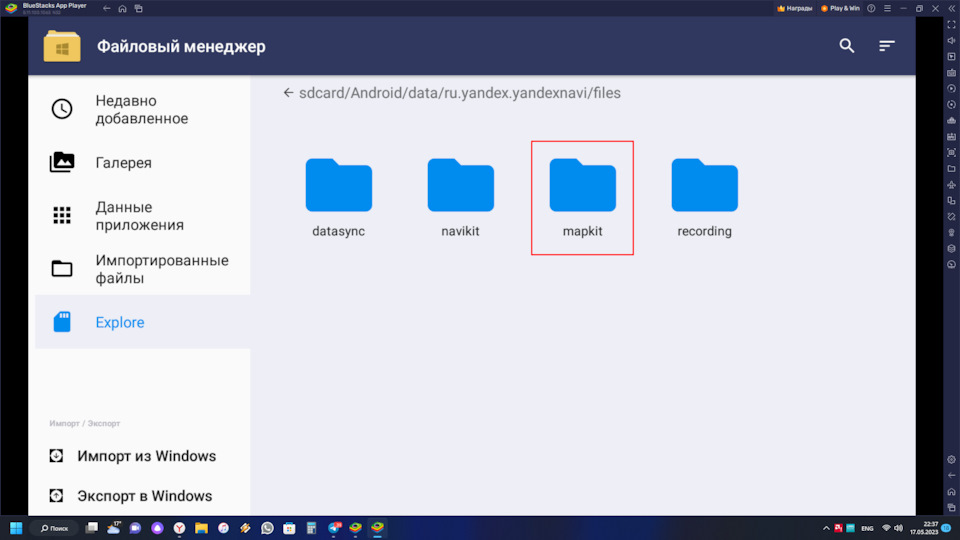Open Галерея section
The image size is (960, 540).
[x=143, y=163]
